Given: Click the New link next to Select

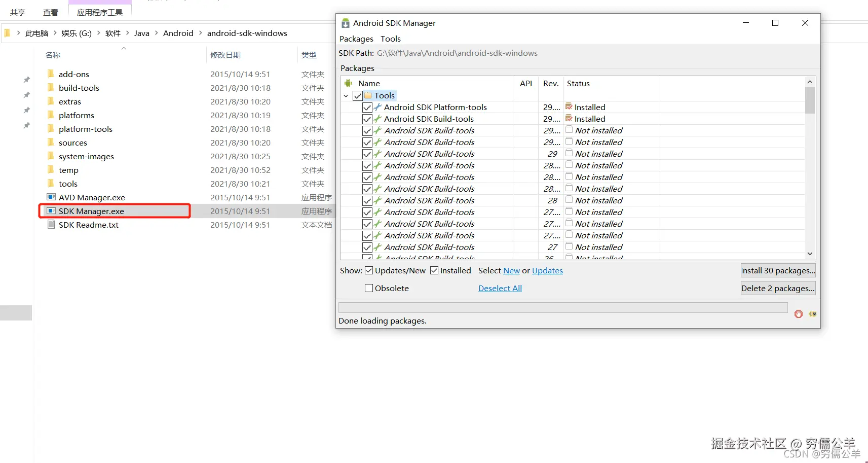Looking at the screenshot, I should click(x=511, y=270).
